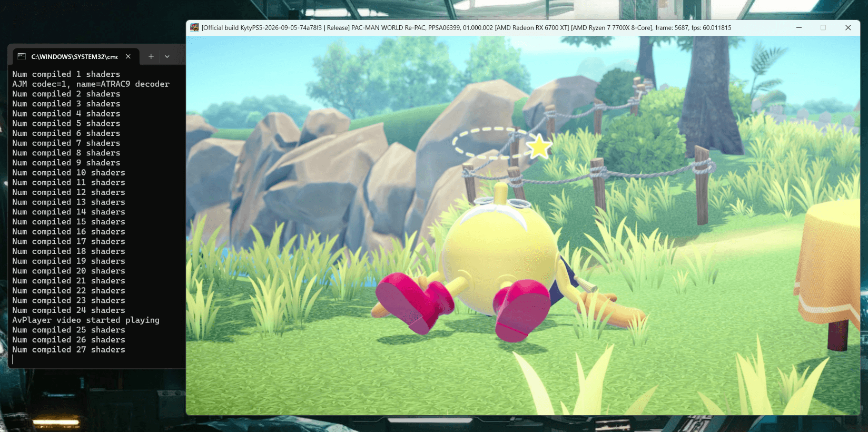Click the "frame: 5687" text in the title bar
Screen dimensions: 868x432
click(672, 28)
